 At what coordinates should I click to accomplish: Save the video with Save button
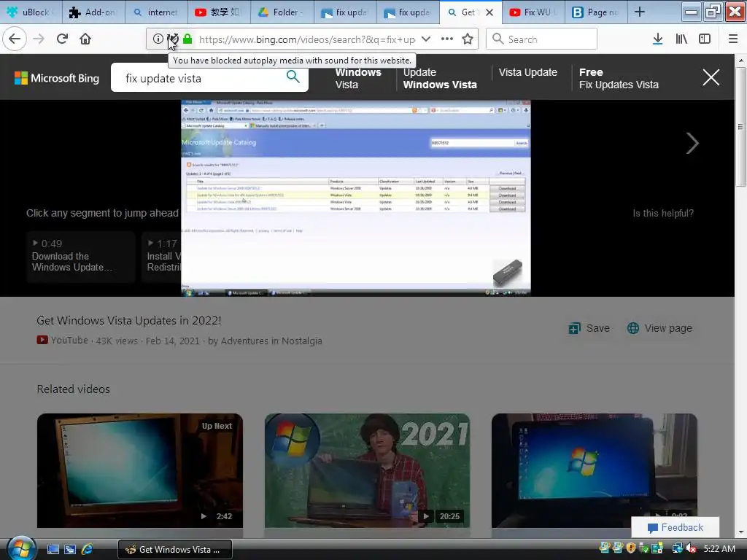(x=589, y=328)
